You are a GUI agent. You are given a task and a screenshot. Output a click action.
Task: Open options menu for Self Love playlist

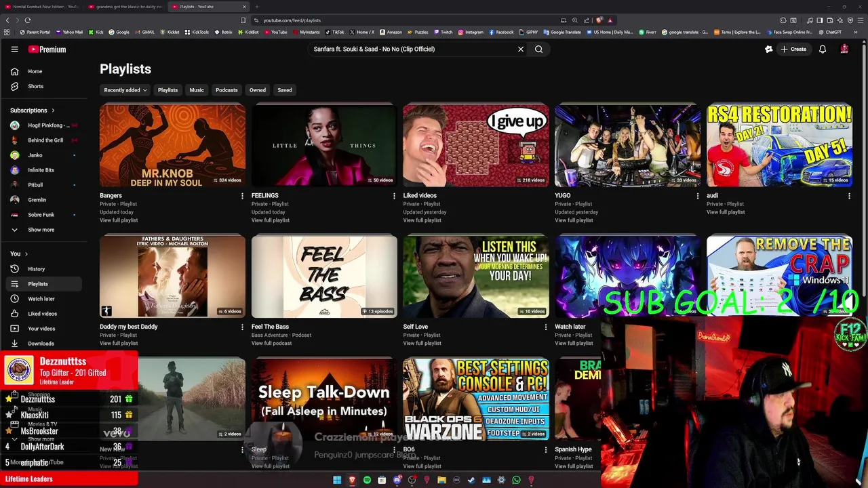coord(546,327)
